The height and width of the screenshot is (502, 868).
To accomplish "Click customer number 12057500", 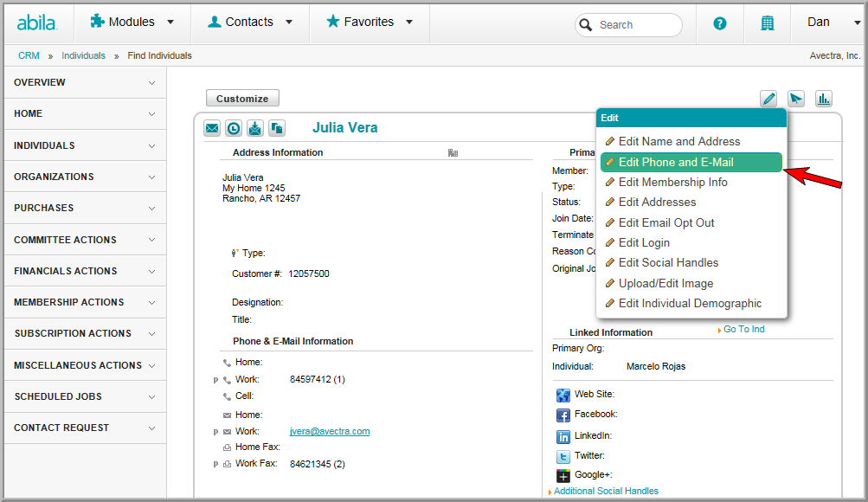I will [x=309, y=274].
